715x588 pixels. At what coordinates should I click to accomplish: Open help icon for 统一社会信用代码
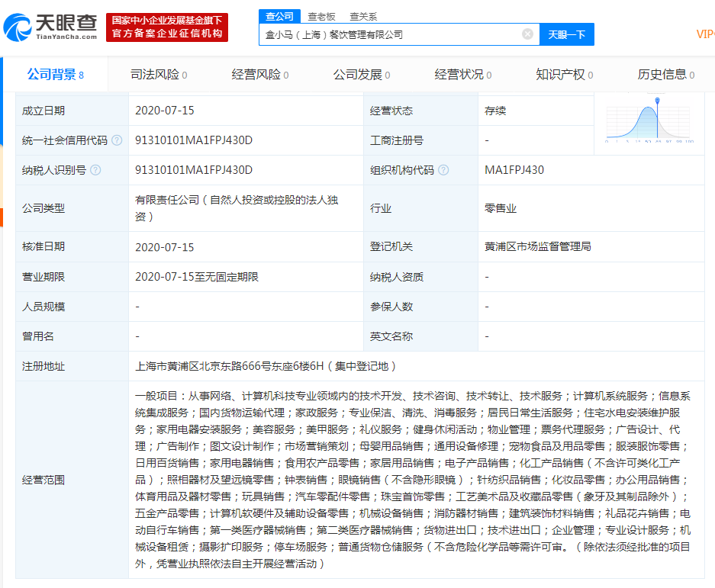coord(117,140)
